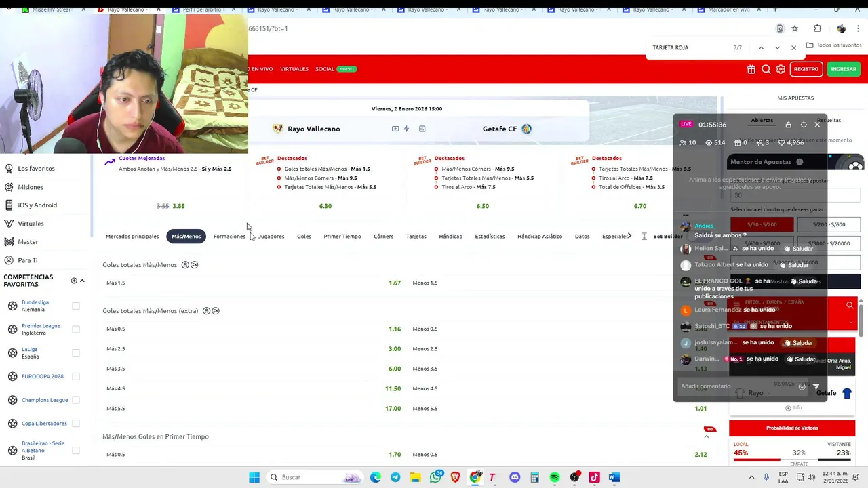Tick the Champions League checkbox

[76, 400]
